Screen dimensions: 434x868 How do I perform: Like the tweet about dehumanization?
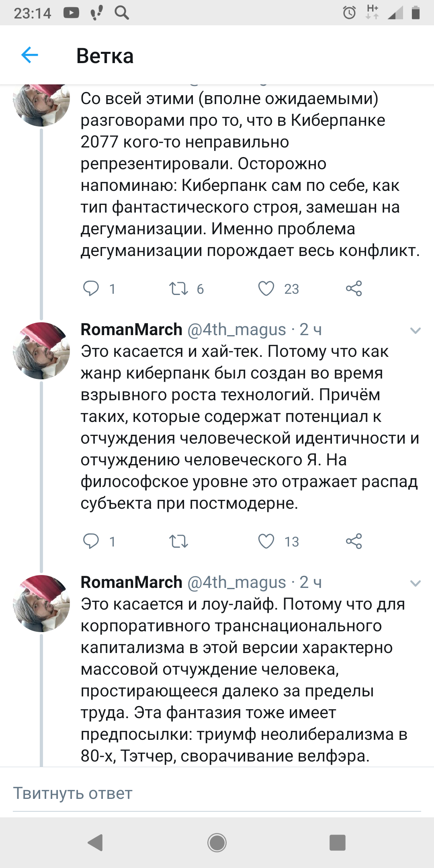coord(266,289)
